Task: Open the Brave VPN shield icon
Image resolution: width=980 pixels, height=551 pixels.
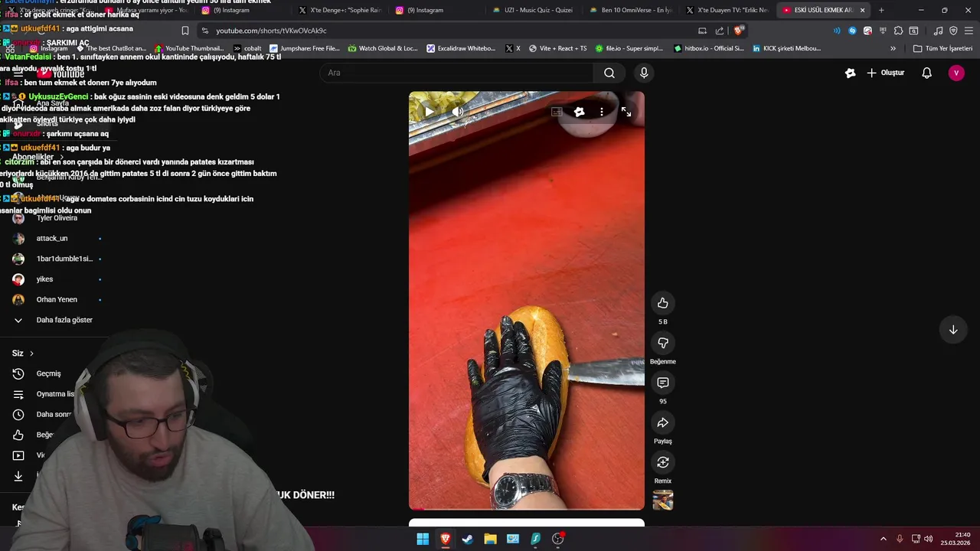Action: pyautogui.click(x=953, y=31)
